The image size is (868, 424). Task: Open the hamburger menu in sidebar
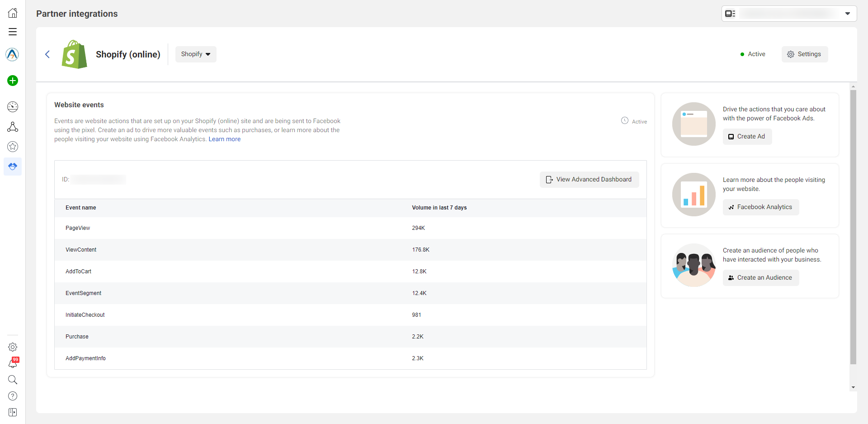point(13,32)
